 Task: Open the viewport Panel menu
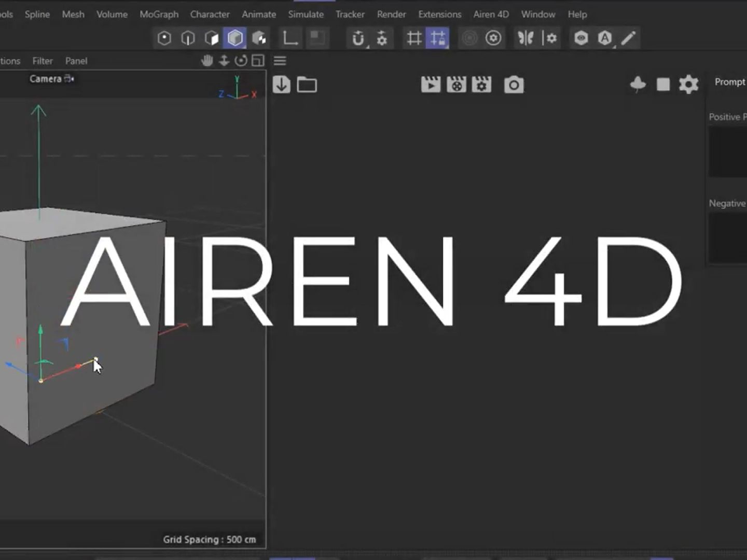point(76,61)
